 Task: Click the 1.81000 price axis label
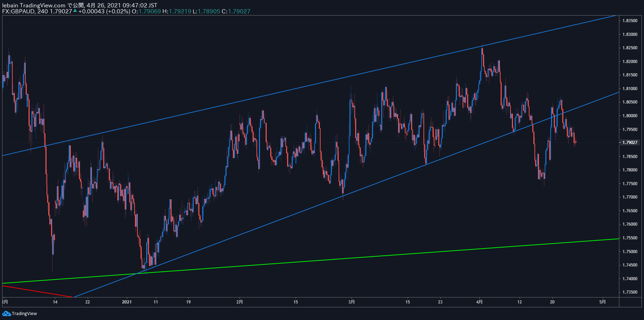click(x=630, y=89)
